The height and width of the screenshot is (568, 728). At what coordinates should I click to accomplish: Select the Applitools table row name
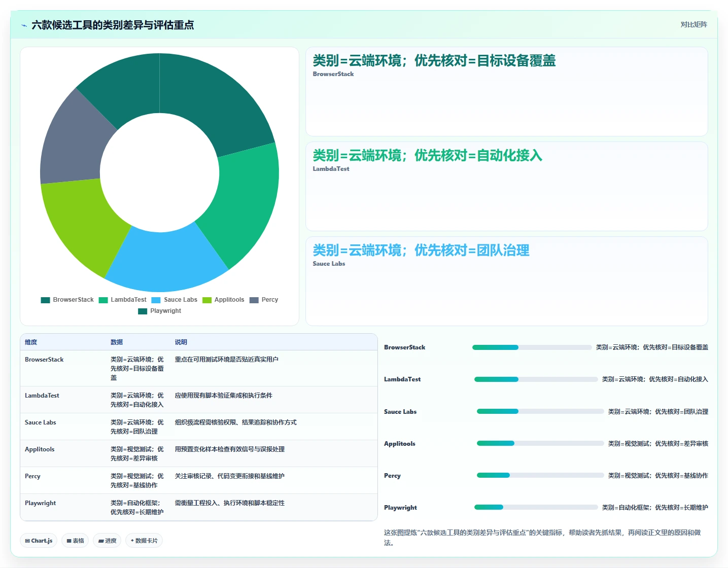coord(40,449)
